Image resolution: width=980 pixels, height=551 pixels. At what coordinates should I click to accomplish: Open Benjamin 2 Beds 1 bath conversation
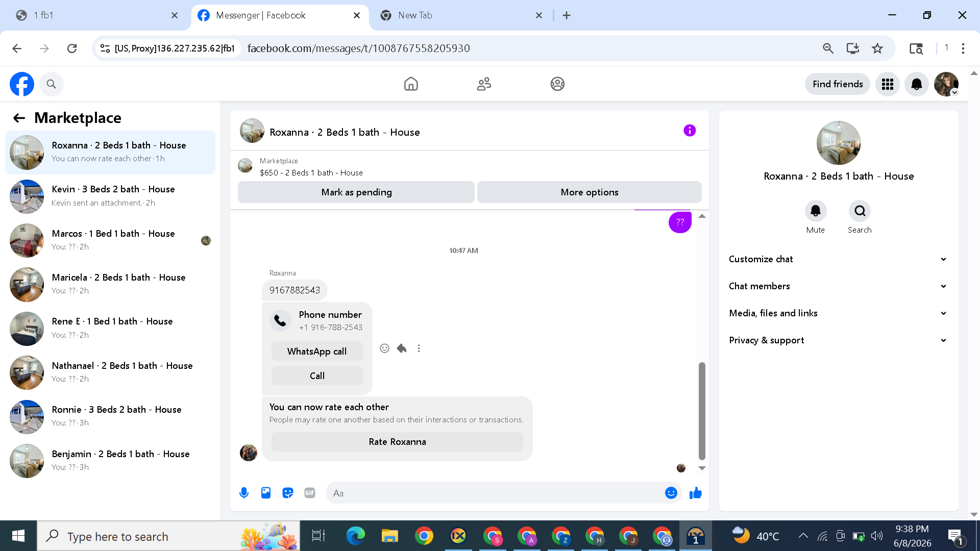coord(110,461)
